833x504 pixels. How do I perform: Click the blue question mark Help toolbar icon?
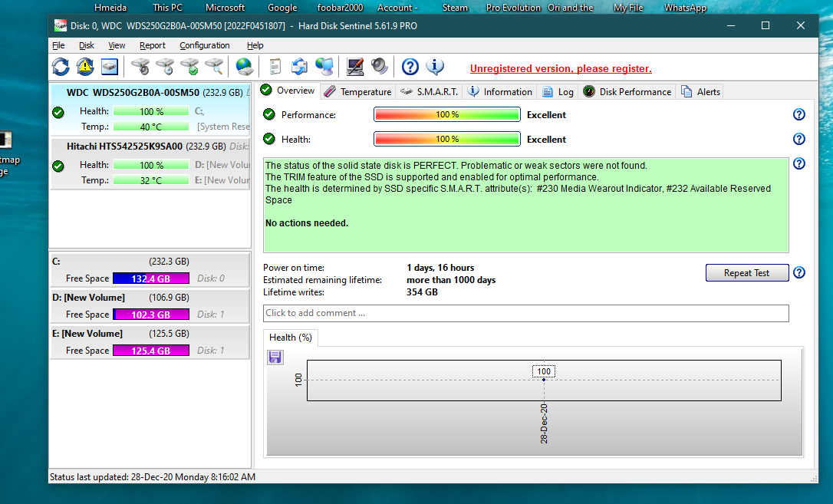tap(410, 67)
